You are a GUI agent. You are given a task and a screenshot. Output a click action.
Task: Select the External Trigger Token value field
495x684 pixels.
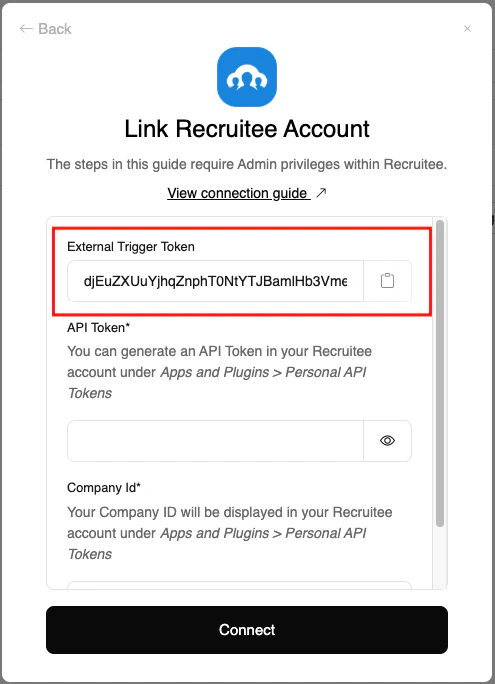pyautogui.click(x=215, y=281)
